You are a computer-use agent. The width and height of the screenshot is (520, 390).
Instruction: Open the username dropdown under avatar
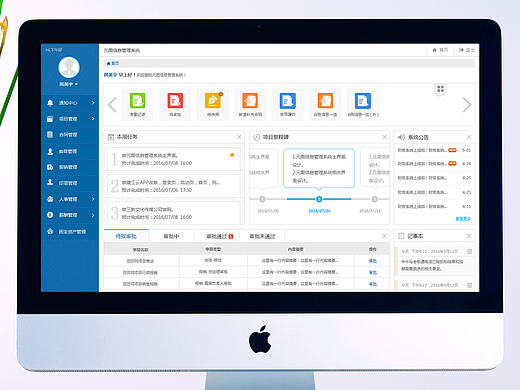(x=69, y=84)
